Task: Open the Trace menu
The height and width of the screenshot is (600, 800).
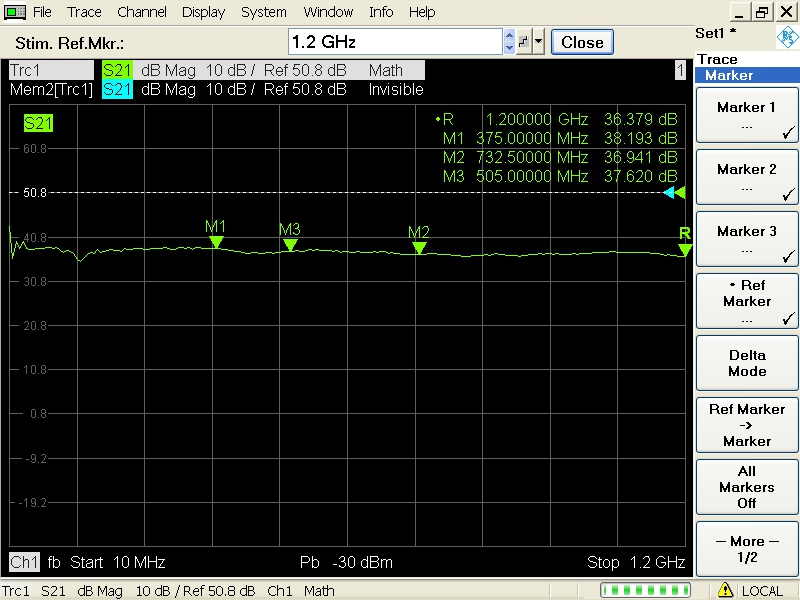Action: click(84, 12)
